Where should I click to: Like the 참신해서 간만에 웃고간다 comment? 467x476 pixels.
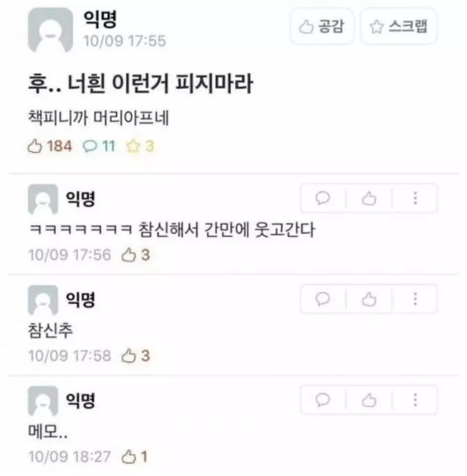tap(369, 198)
